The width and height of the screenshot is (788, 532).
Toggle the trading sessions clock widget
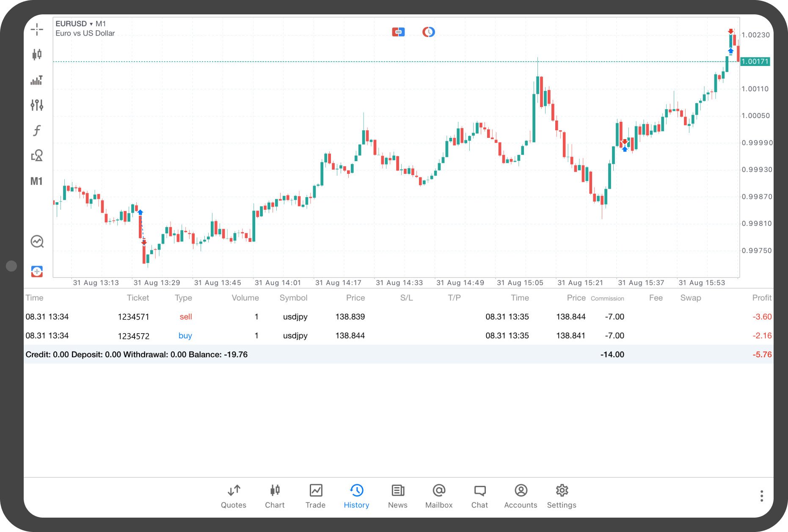[x=428, y=32]
